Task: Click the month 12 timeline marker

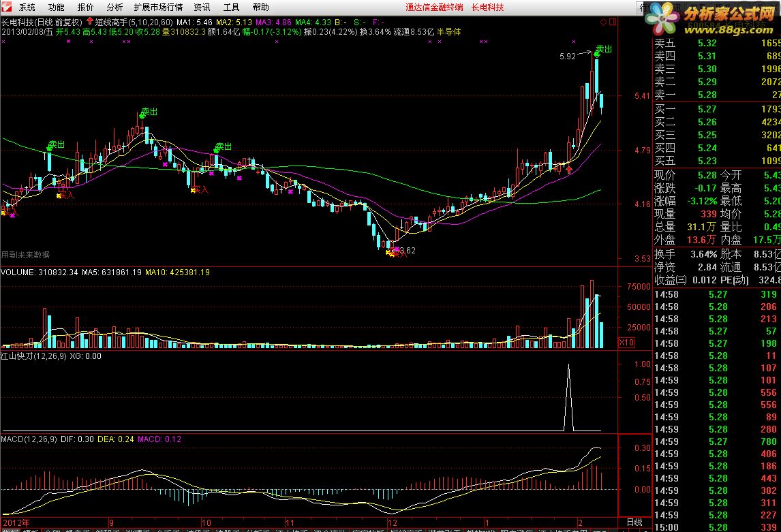Action: click(x=393, y=523)
